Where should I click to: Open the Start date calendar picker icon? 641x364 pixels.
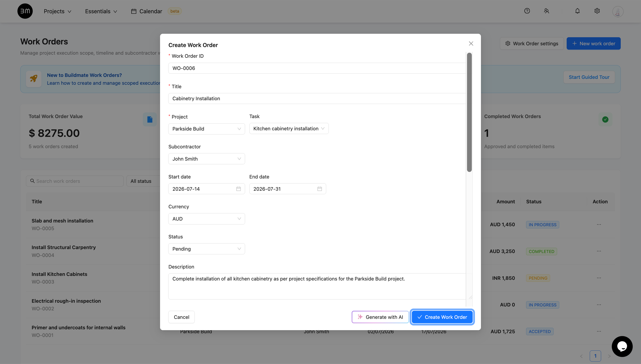pyautogui.click(x=239, y=189)
